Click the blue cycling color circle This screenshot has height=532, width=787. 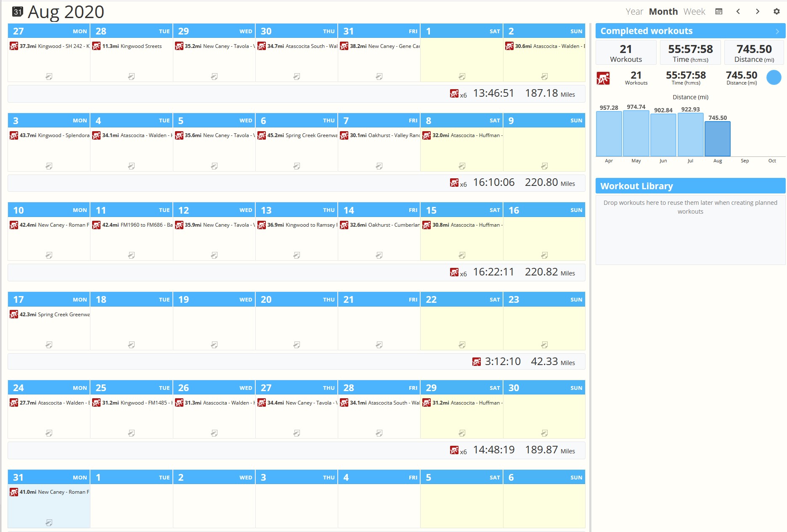[774, 77]
